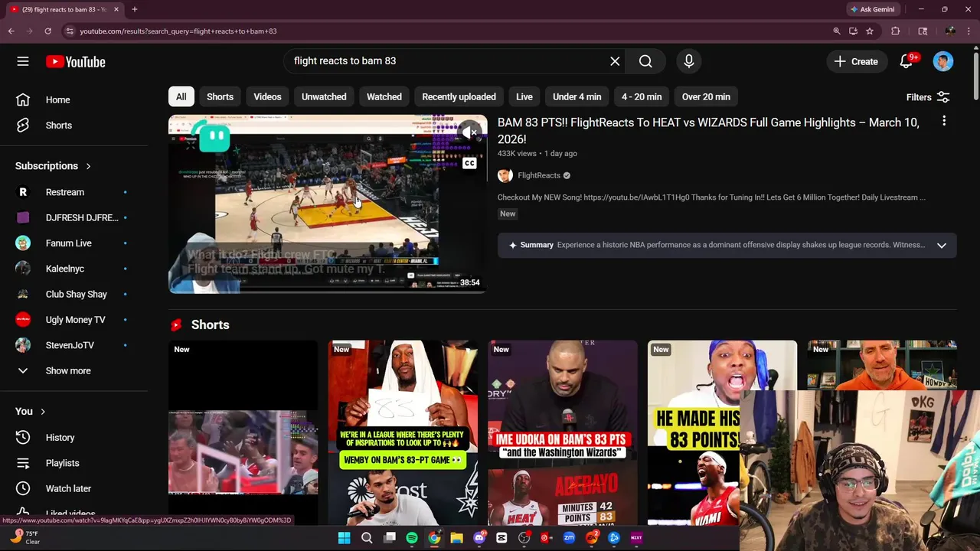Click the install app icon in address bar
This screenshot has height=551, width=980.
853,31
